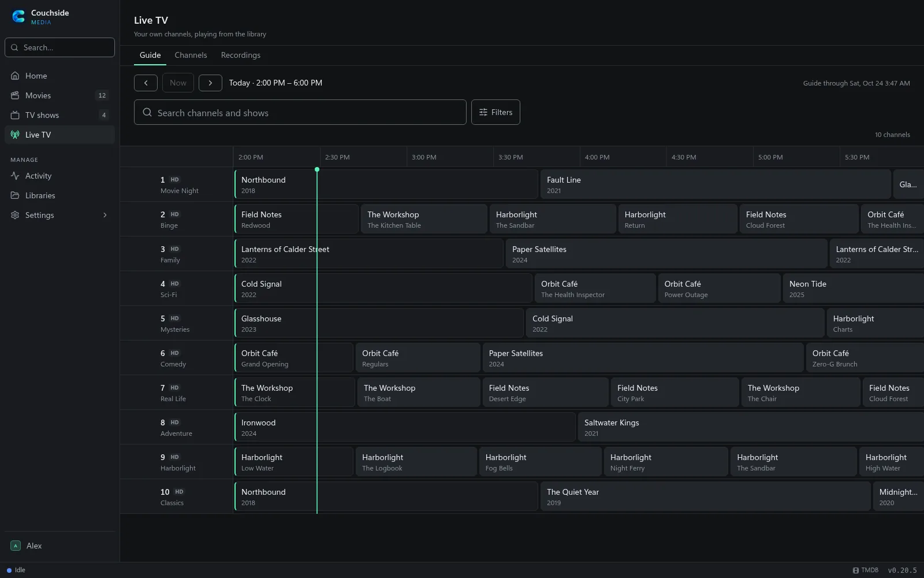Focus the Search channels and shows field
Viewport: 924px width, 578px height.
pos(300,112)
